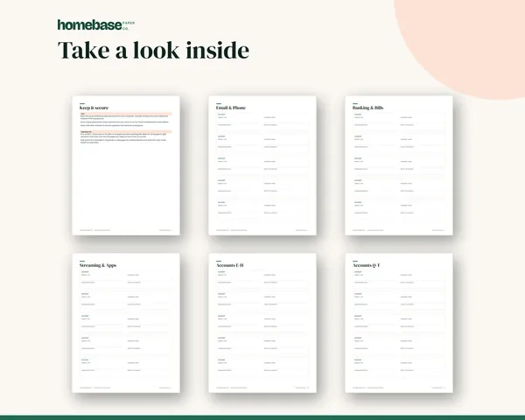Image resolution: width=525 pixels, height=420 pixels.
Task: Open the 'Accounts E-H' page thumbnail
Action: (x=262, y=323)
